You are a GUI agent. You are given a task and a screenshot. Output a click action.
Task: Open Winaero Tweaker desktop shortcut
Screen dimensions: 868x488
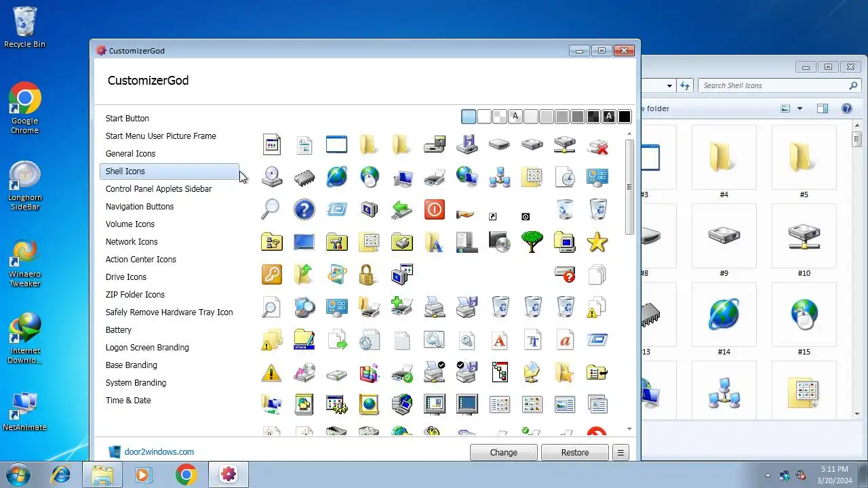pos(25,264)
